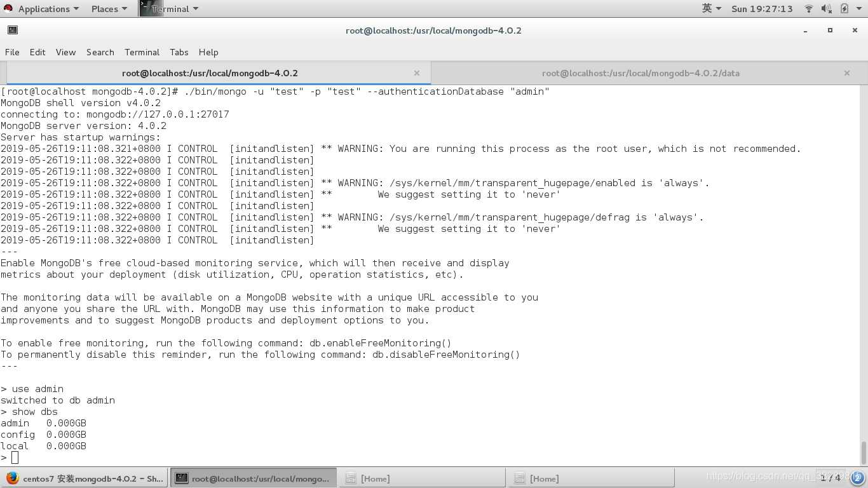Open the File menu
868x488 pixels.
coord(12,52)
